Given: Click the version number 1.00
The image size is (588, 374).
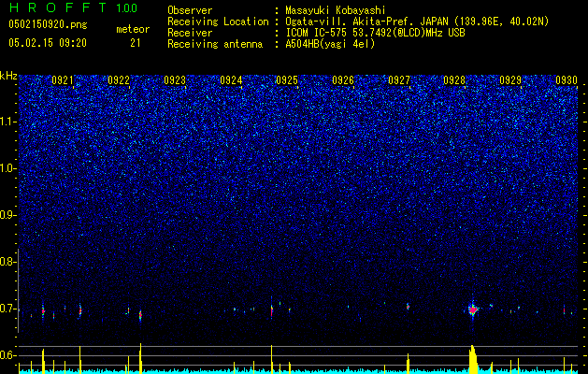Looking at the screenshot, I should coord(127,8).
